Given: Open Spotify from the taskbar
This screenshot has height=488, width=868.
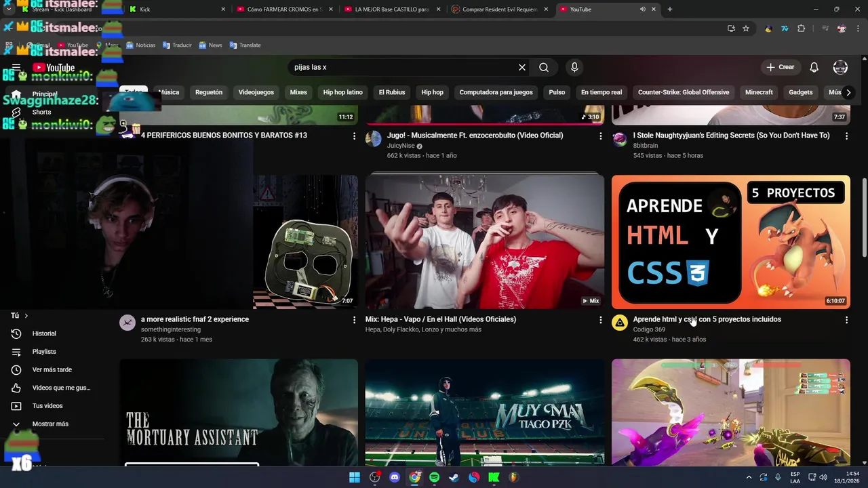Looking at the screenshot, I should pos(434,477).
